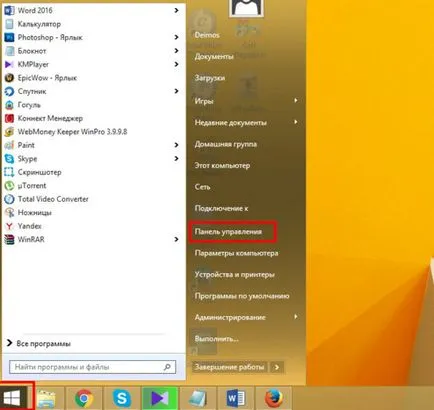Click the µTorrent icon
Viewport: 434px width, 410px height.
click(9, 186)
